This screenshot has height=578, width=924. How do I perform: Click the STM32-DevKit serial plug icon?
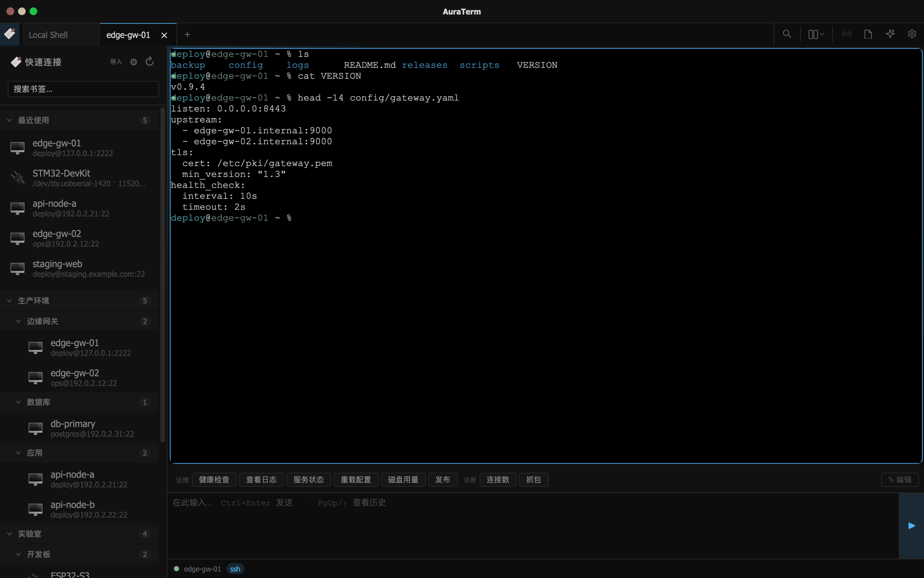click(x=17, y=178)
